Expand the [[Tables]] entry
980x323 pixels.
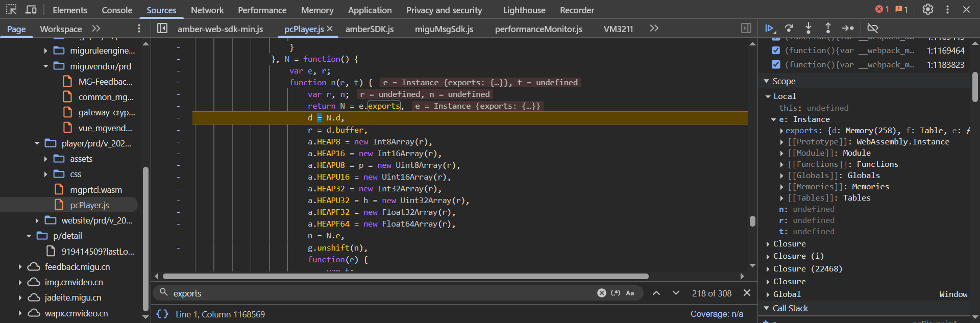(x=781, y=198)
